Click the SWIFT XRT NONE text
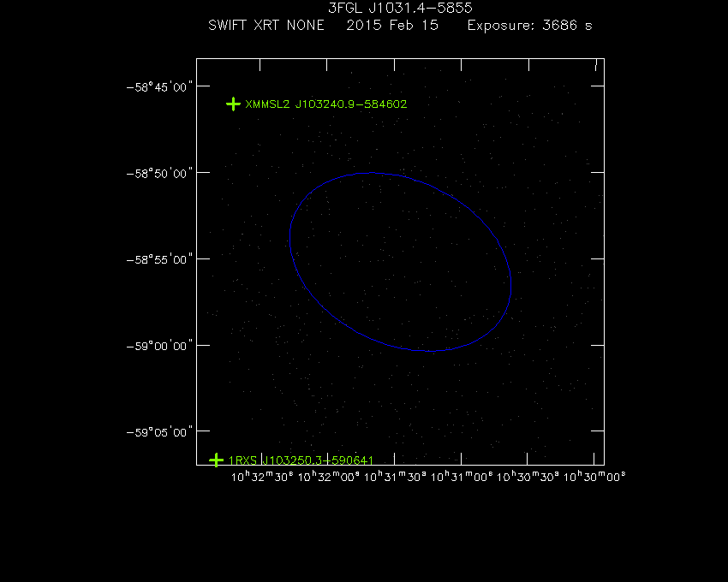 pos(266,25)
